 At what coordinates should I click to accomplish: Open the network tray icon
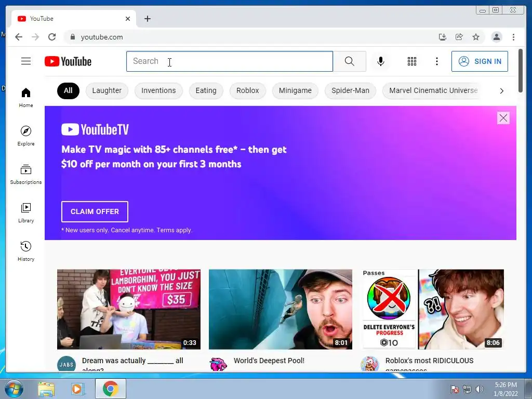[x=467, y=389]
